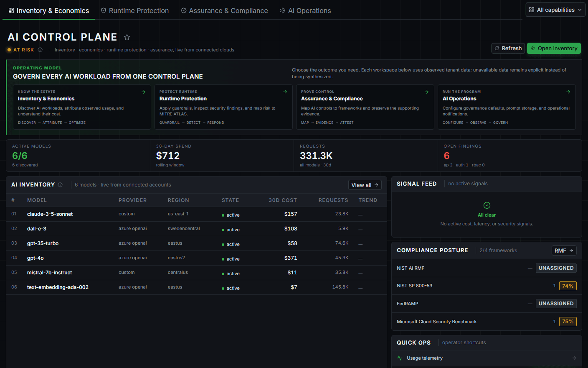The image size is (588, 368).
Task: Click the active status dot for dall-e-3
Action: [x=223, y=230]
